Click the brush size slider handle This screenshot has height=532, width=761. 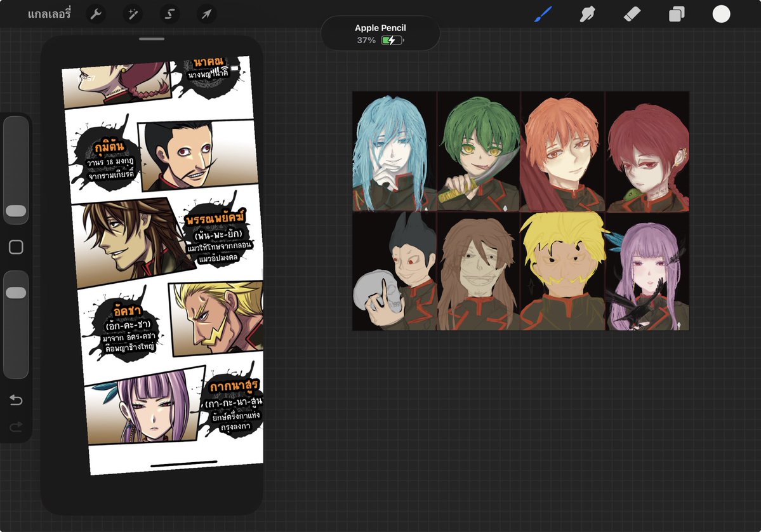tap(16, 211)
